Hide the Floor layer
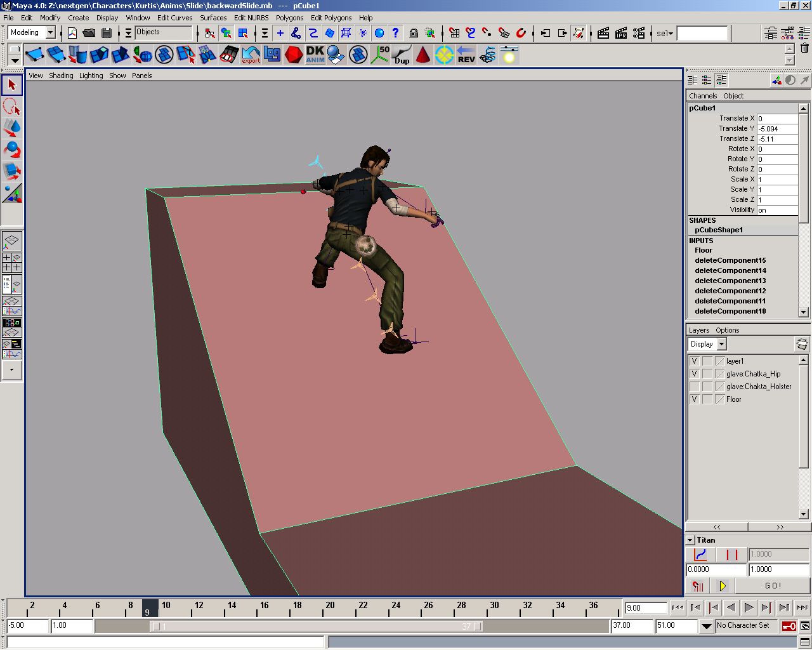The width and height of the screenshot is (812, 650). (694, 399)
